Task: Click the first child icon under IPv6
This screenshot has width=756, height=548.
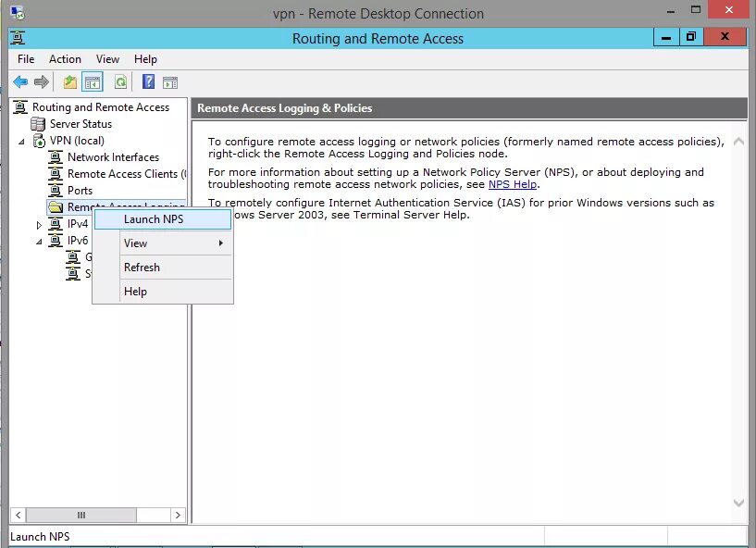Action: (x=73, y=257)
